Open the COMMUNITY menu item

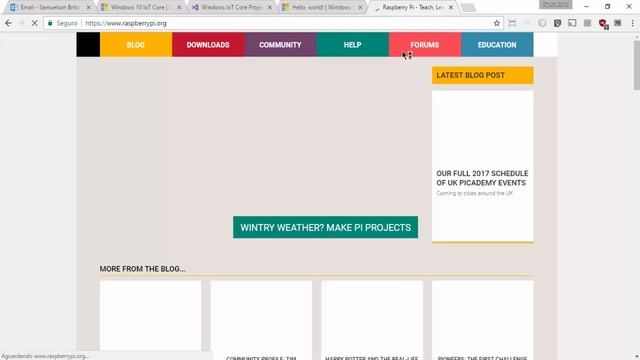(x=280, y=45)
